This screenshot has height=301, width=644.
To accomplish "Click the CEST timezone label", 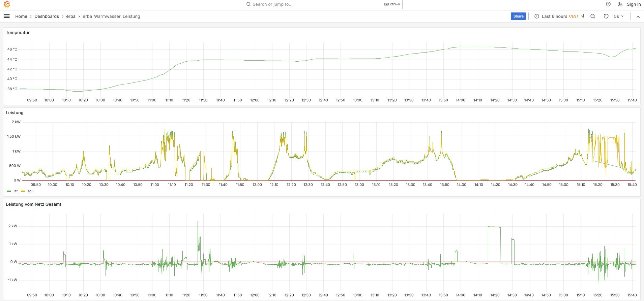I will [574, 16].
